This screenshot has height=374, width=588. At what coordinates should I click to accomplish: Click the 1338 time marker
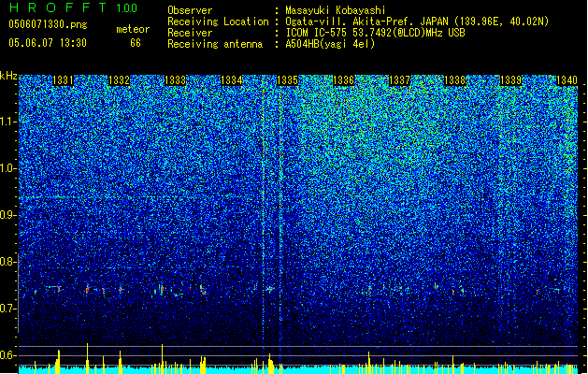455,80
